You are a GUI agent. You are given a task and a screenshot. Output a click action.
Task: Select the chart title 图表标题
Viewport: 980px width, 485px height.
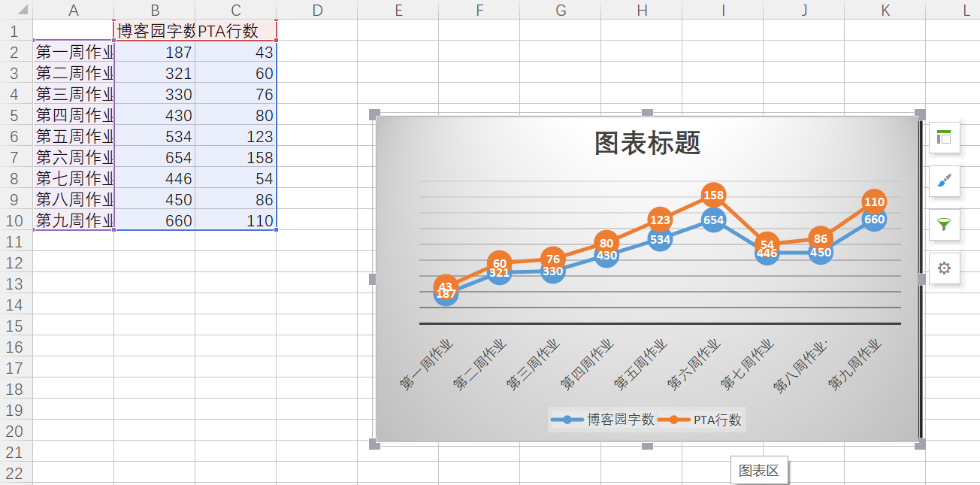tap(647, 143)
